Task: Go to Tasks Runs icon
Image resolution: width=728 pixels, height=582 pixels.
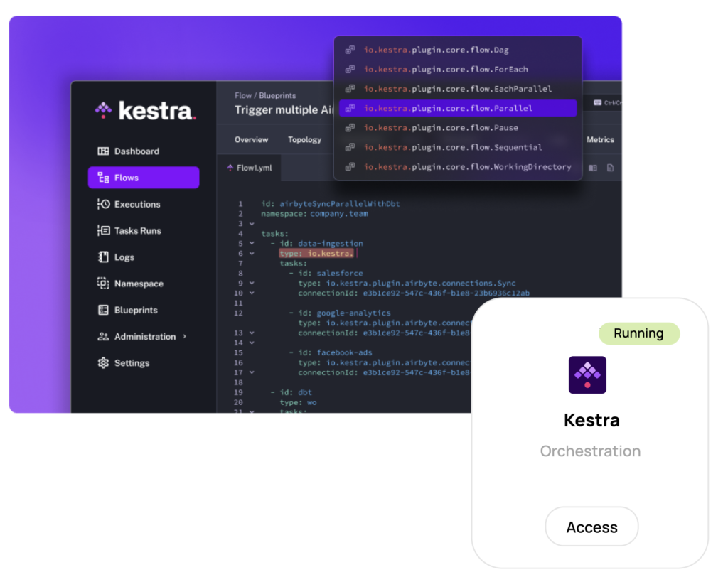Action: (104, 231)
